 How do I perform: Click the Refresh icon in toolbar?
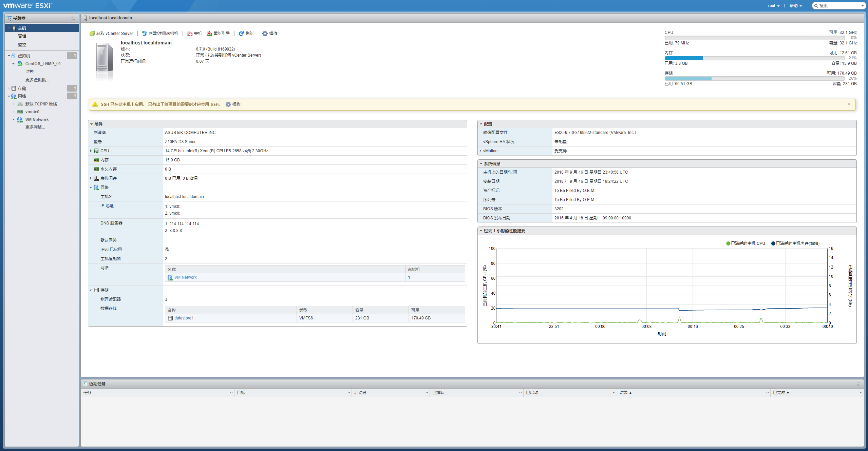[x=241, y=34]
